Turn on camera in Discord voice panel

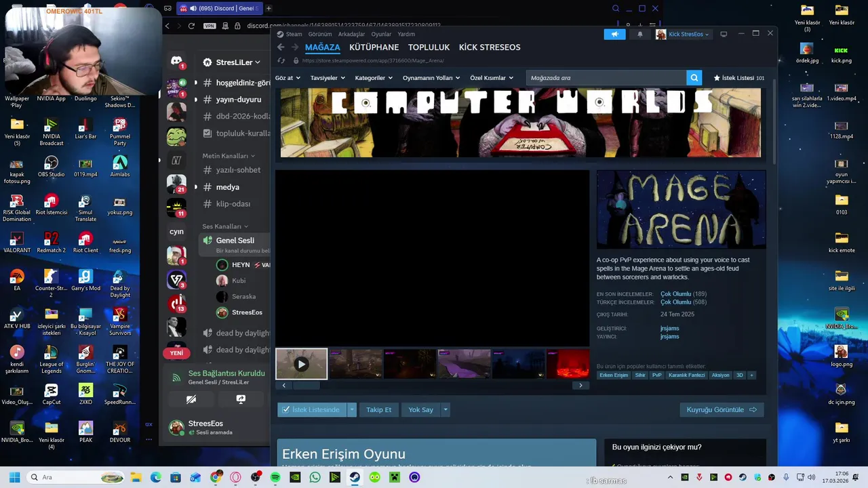(x=191, y=399)
